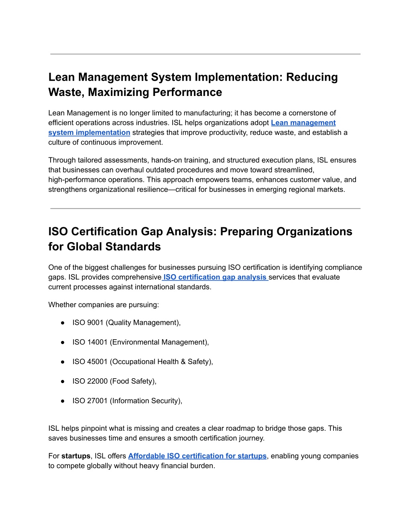Open the "Lean management" hyperlink
This screenshot has width=411, height=532.
click(303, 123)
